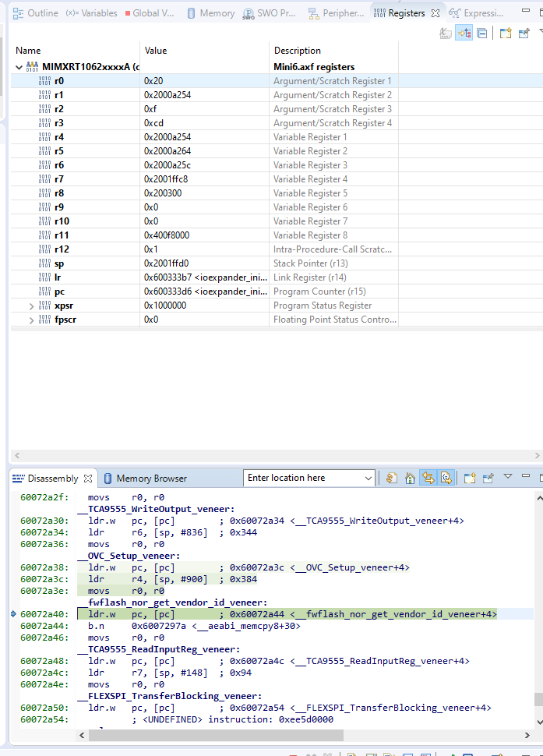Close the Registers tab

click(435, 13)
